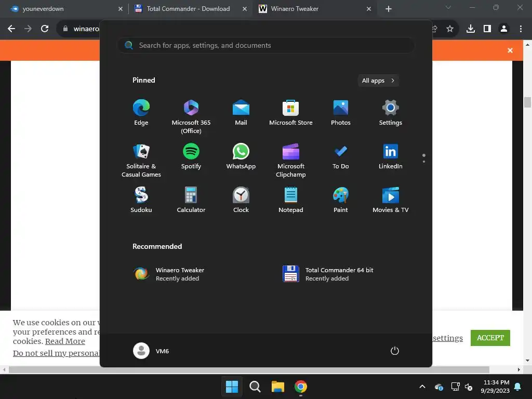Launch Microsoft 365 (Office)

191,117
